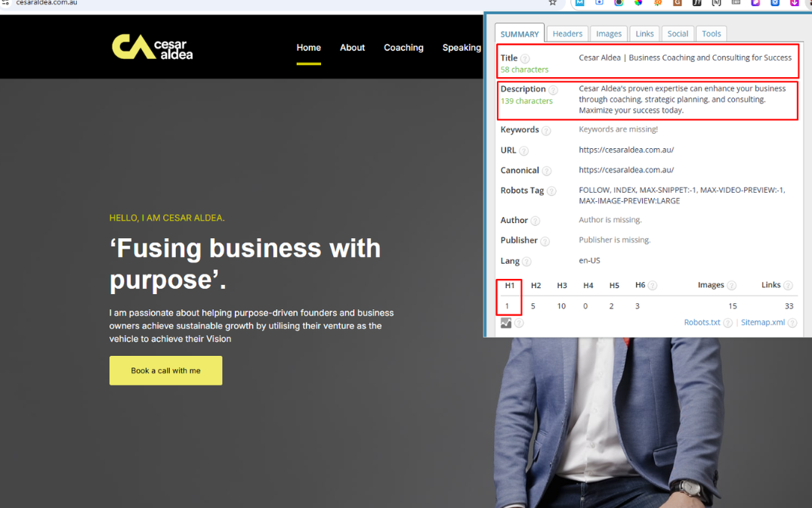
Task: Open the Images tab
Action: click(609, 33)
